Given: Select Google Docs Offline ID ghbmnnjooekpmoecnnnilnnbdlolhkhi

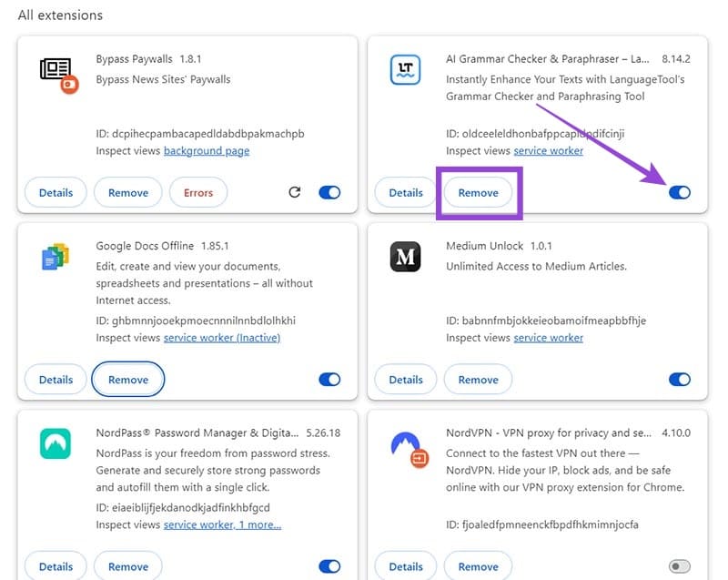Looking at the screenshot, I should click(x=196, y=321).
